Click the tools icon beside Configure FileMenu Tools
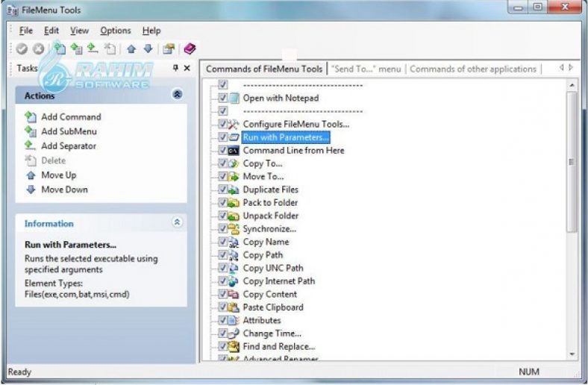This screenshot has height=385, width=588. click(234, 124)
